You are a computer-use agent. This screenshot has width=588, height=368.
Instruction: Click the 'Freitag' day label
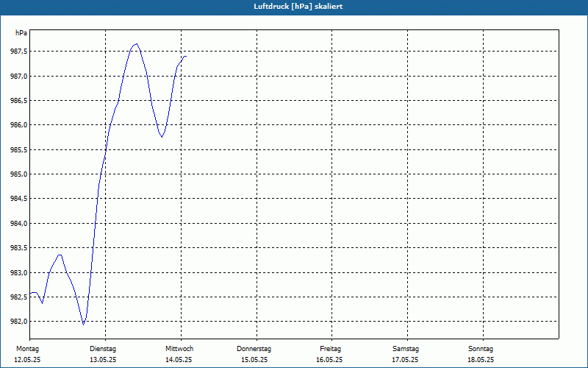coord(330,349)
